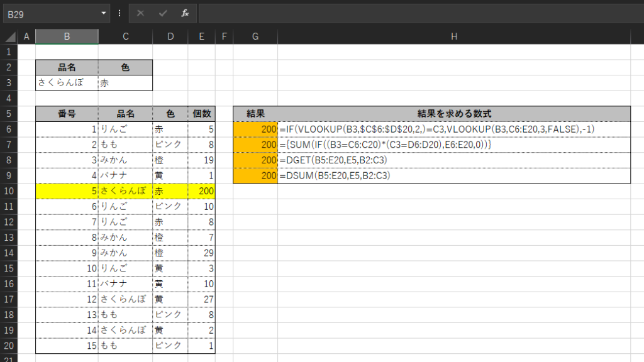Image resolution: width=644 pixels, height=362 pixels.
Task: Select the yellow highlighted さくらんぼ cell
Action: (x=125, y=191)
